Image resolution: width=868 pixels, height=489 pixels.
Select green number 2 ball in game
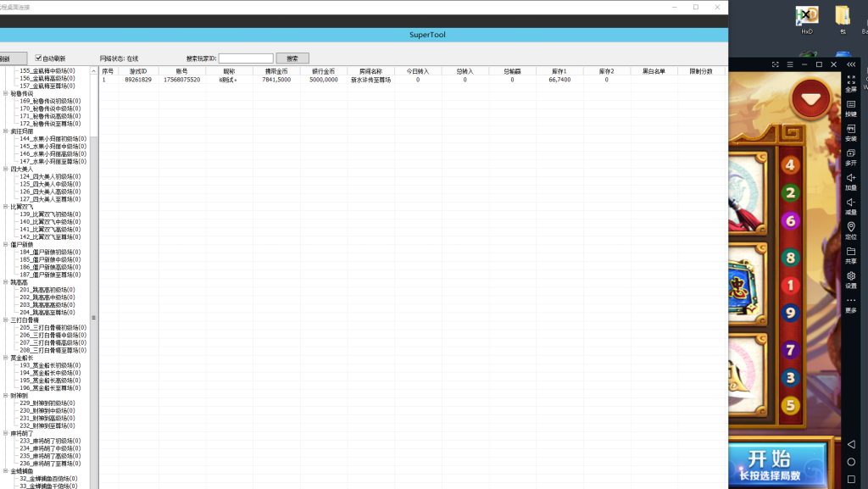(791, 192)
